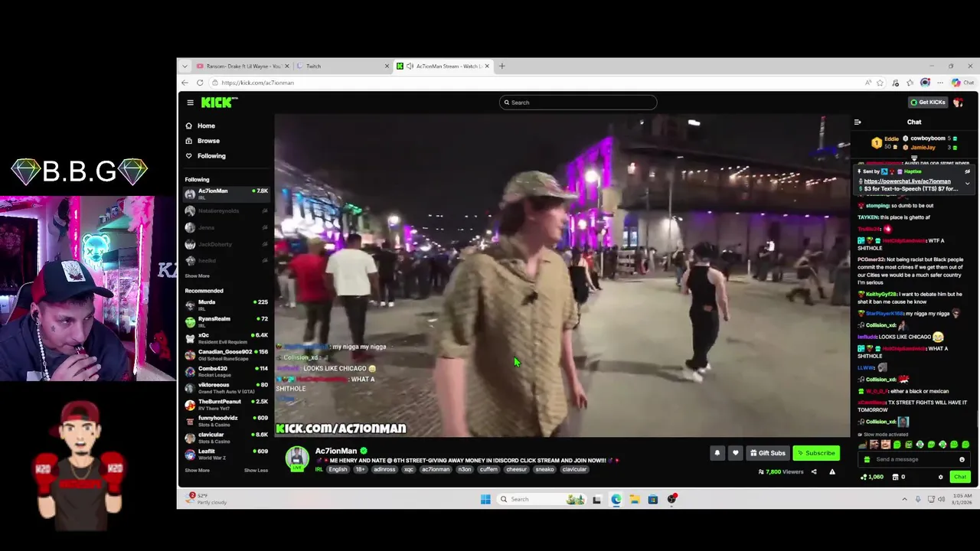Screen dimensions: 980x551
Task: Expand Recommended with bottom Show More
Action: tap(197, 471)
